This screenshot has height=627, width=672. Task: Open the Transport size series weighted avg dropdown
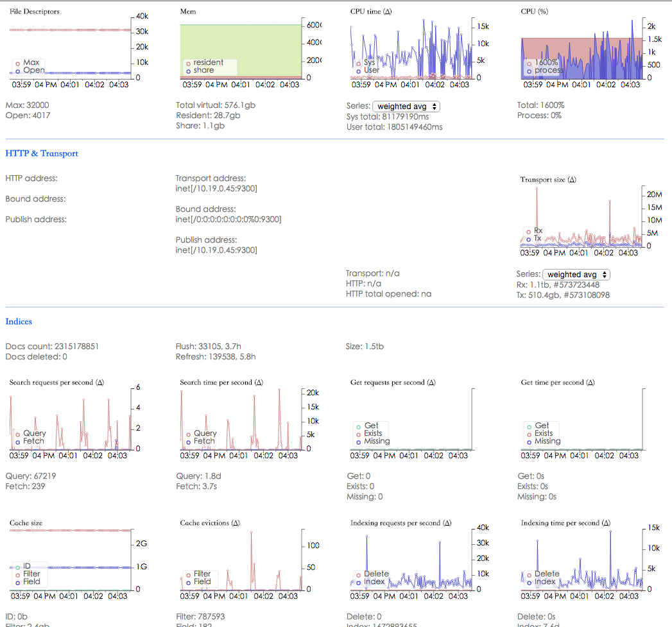click(576, 275)
